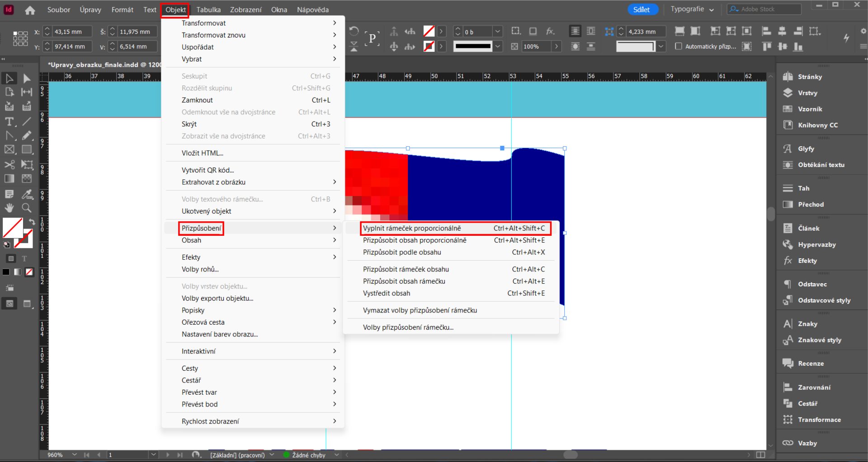Select the black fill color swatch
The image size is (868, 462).
(x=6, y=272)
